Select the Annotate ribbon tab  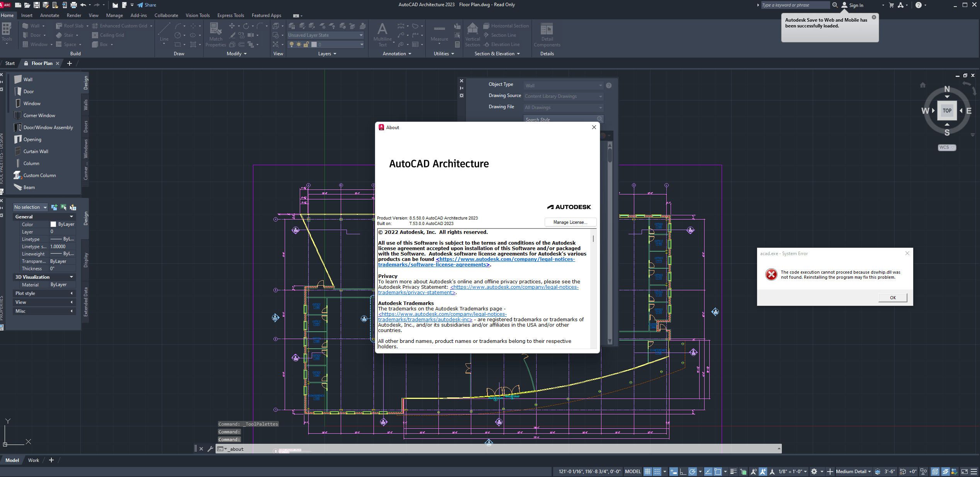click(x=49, y=15)
